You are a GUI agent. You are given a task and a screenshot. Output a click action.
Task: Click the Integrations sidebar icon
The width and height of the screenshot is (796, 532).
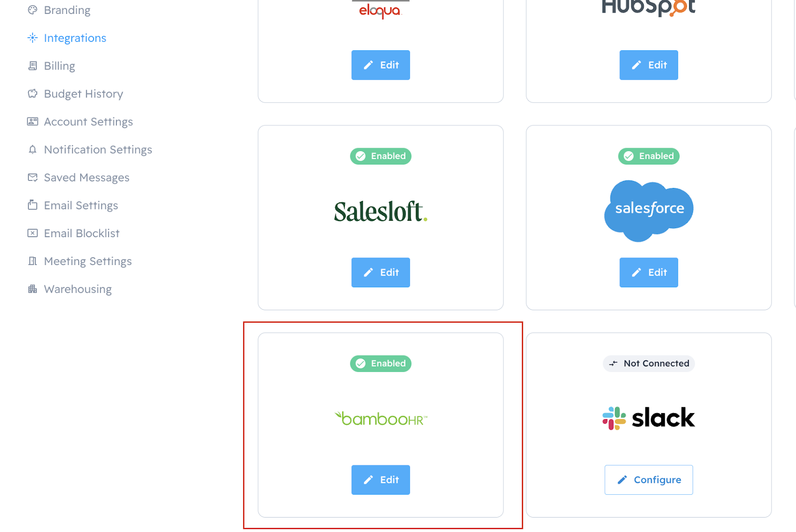tap(32, 38)
